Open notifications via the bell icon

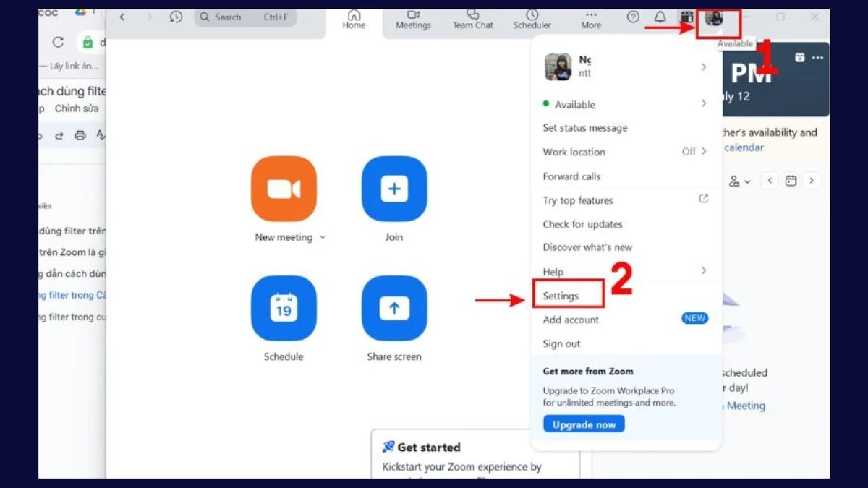pos(660,17)
